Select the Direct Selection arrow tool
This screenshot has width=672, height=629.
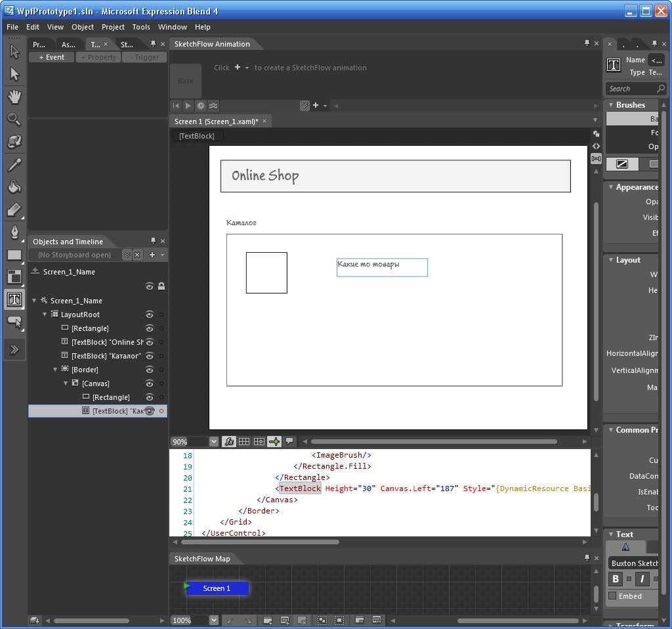14,74
